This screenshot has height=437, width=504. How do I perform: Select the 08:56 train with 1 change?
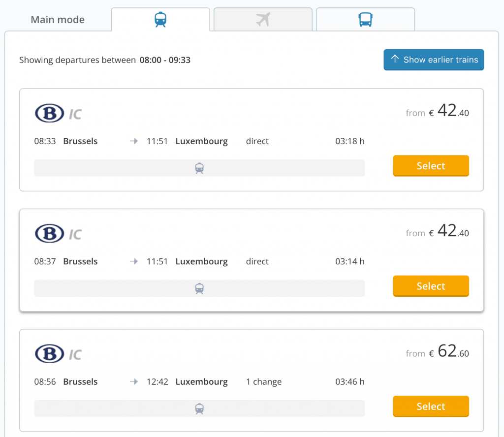tap(431, 406)
